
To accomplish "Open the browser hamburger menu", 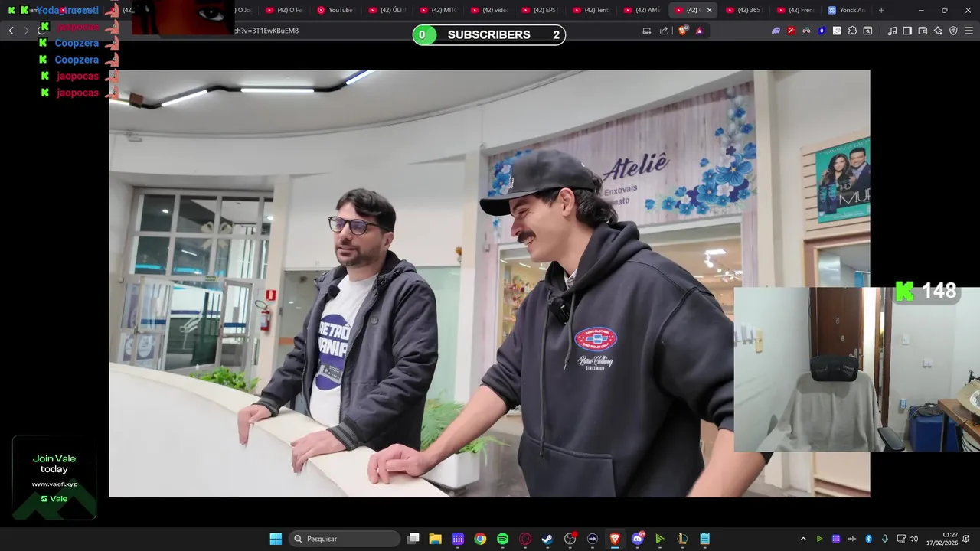I will [969, 31].
